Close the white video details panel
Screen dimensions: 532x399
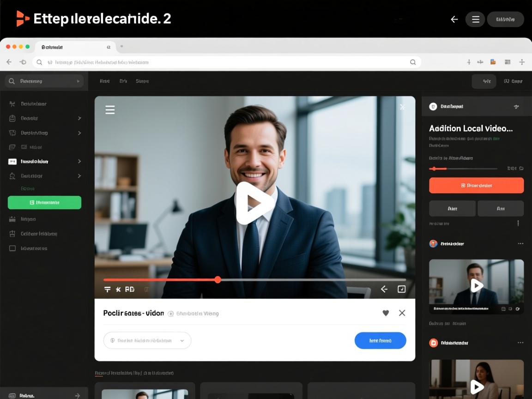point(402,313)
